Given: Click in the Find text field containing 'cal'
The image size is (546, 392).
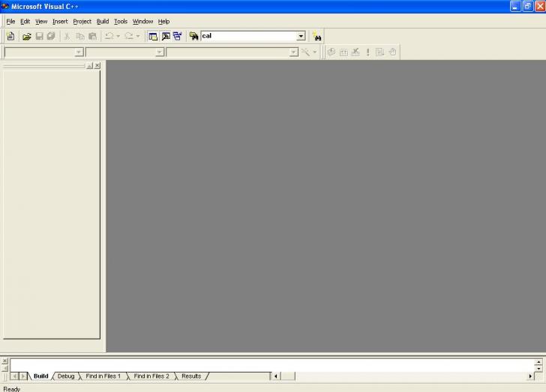Looking at the screenshot, I should [249, 36].
